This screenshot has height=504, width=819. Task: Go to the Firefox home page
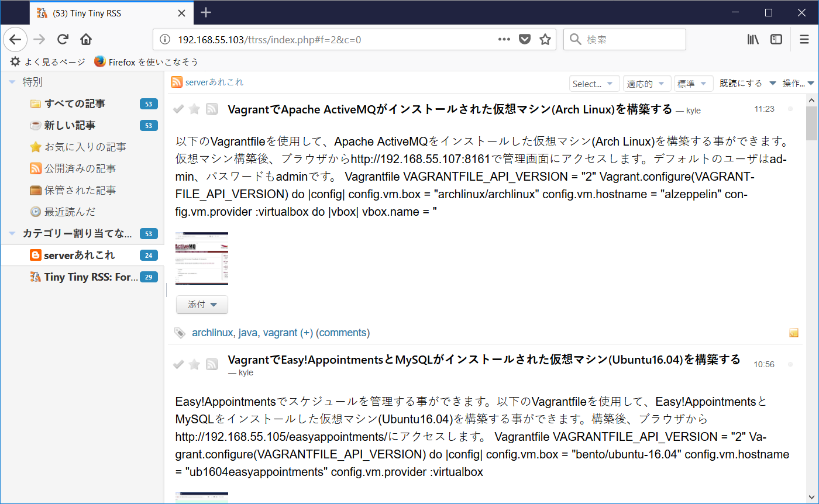click(86, 40)
